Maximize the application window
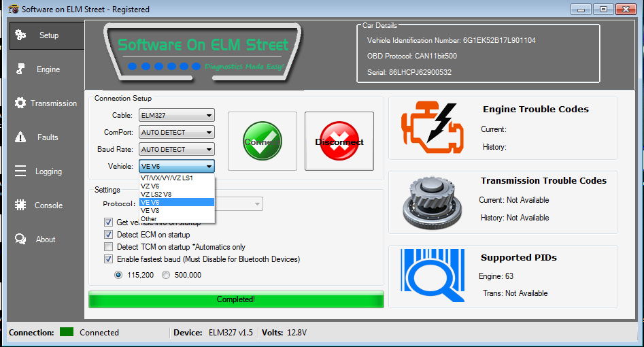Viewport: 644px width, 347px height. [603, 9]
